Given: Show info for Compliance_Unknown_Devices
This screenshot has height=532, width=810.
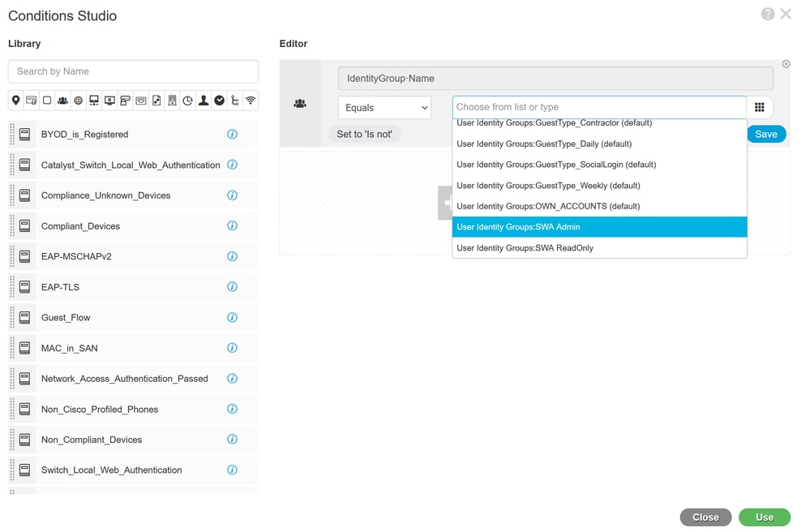Looking at the screenshot, I should click(x=233, y=195).
